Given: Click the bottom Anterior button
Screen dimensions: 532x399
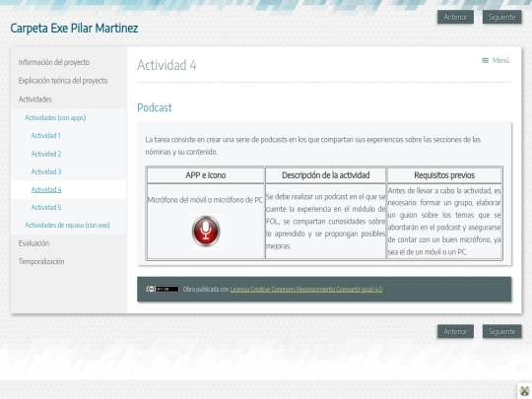Looking at the screenshot, I should tap(455, 331).
